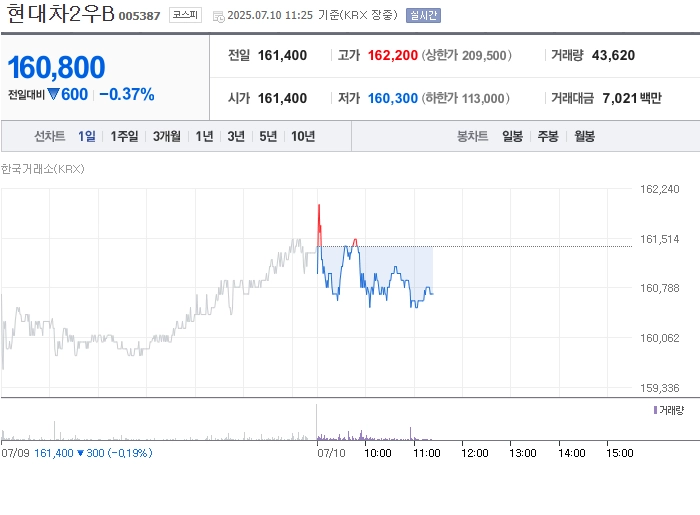Select the 1일 line chart range
Viewport: 700px width, 515px height.
coord(87,136)
